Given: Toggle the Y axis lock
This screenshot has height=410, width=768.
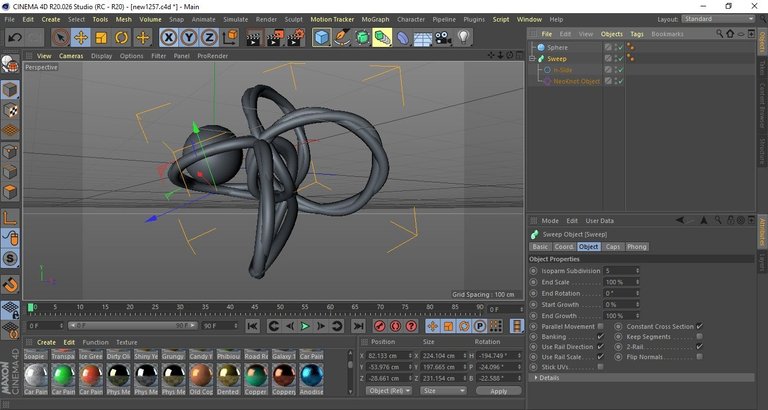Looking at the screenshot, I should [x=189, y=37].
